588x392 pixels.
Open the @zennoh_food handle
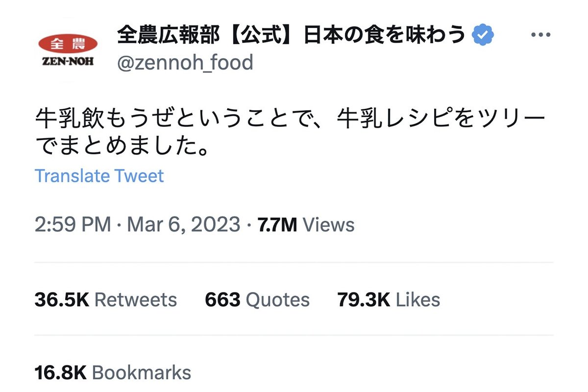[x=185, y=63]
